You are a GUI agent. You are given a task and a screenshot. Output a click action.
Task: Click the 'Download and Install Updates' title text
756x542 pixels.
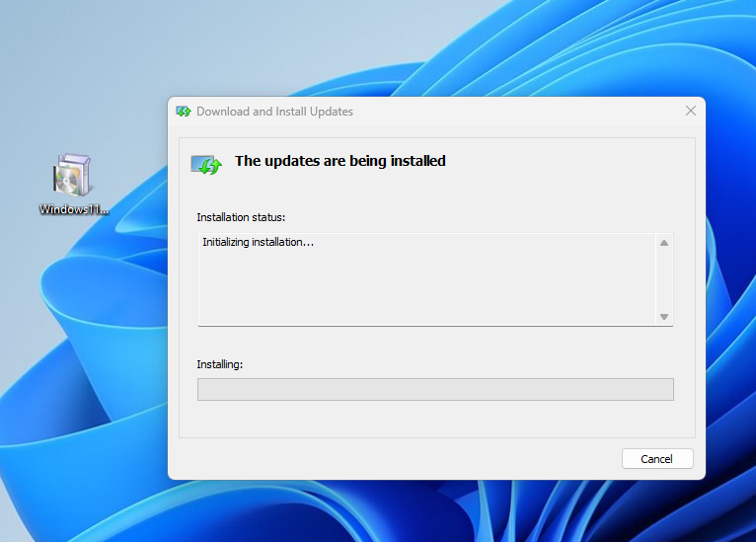[274, 112]
